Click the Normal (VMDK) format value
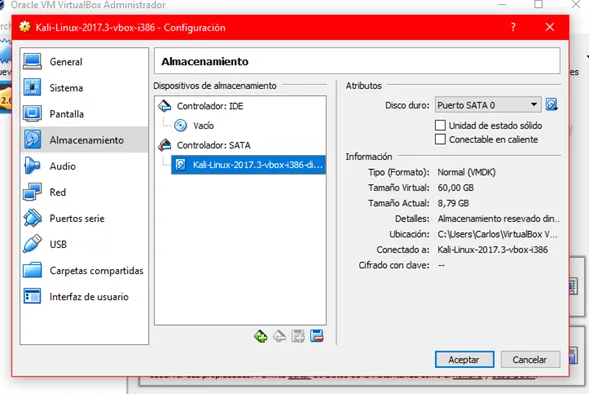 [x=467, y=172]
